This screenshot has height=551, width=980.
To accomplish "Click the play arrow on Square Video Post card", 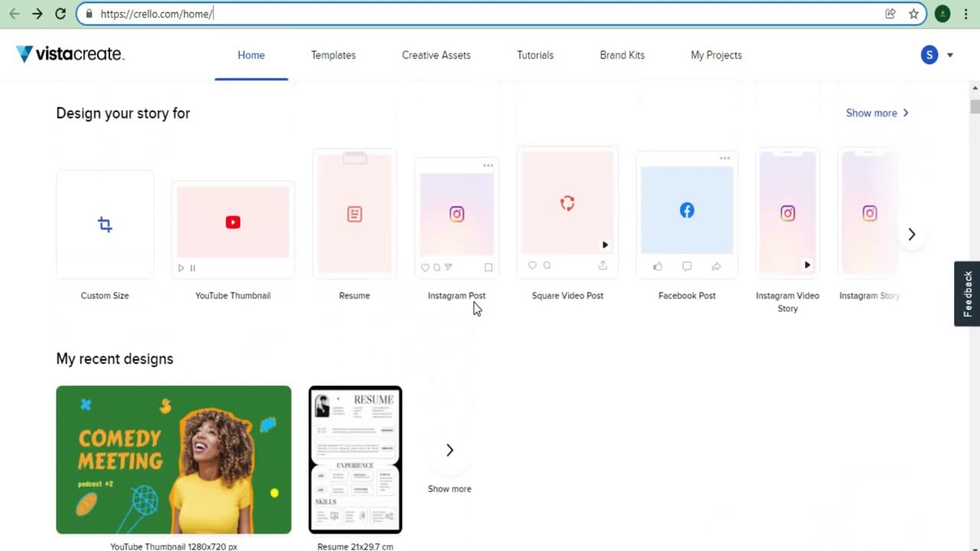I will (x=605, y=245).
